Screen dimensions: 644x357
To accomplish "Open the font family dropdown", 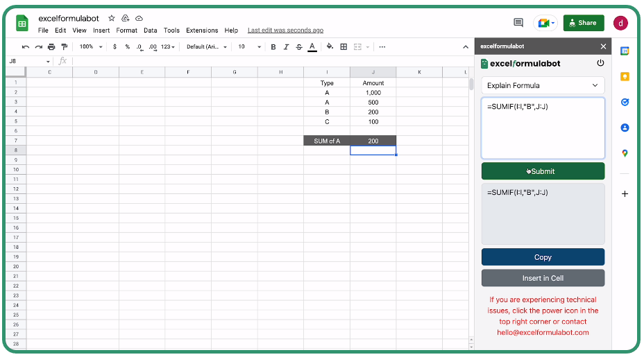I will [205, 47].
